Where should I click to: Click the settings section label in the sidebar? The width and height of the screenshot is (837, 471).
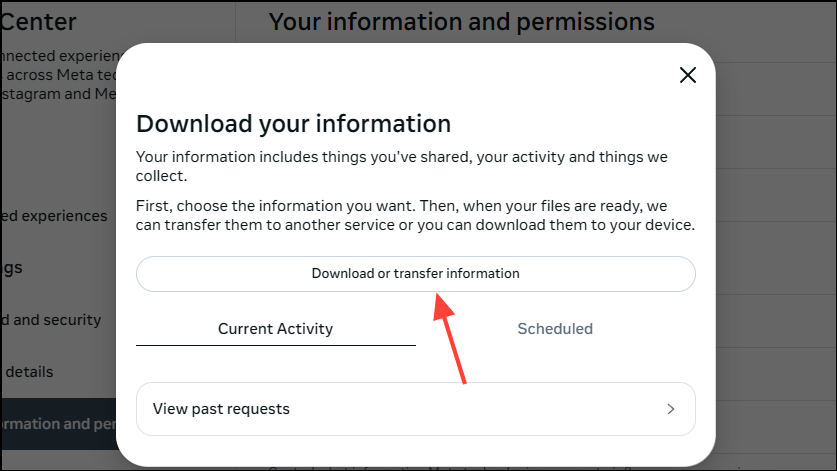(x=12, y=268)
